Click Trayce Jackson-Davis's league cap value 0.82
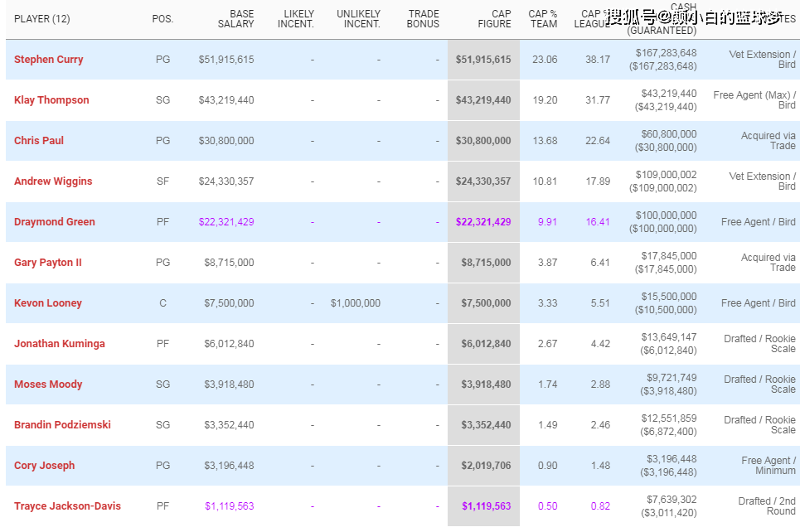 pos(600,506)
